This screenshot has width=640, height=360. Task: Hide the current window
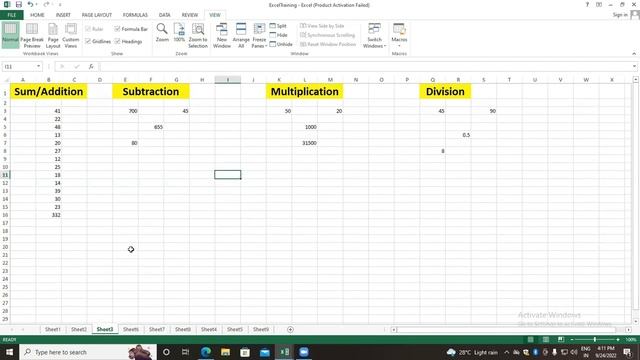pyautogui.click(x=278, y=35)
